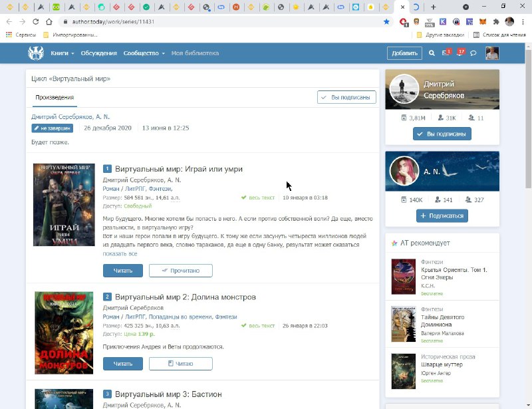Image resolution: width=532 pixels, height=409 pixels.
Task: Bookmark this page with the star icon
Action: [386, 21]
